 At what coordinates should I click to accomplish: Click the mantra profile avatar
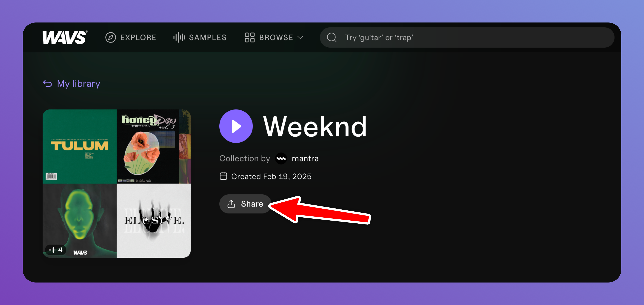tap(281, 158)
